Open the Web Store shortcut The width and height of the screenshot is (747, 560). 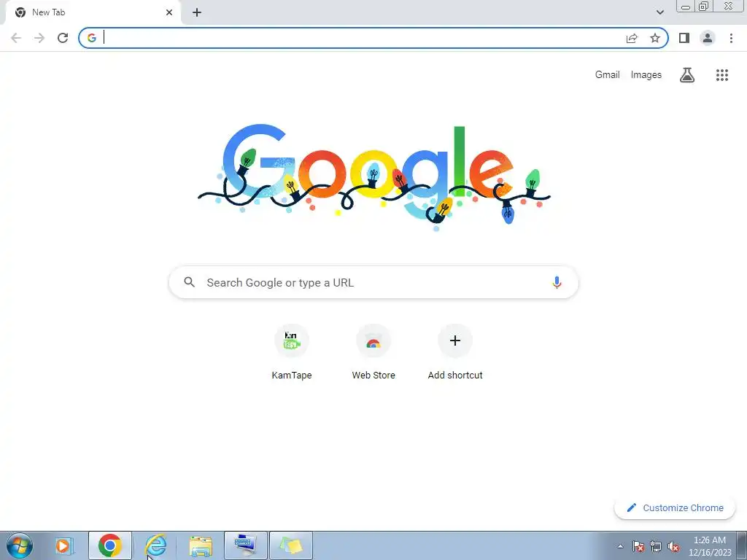point(373,352)
